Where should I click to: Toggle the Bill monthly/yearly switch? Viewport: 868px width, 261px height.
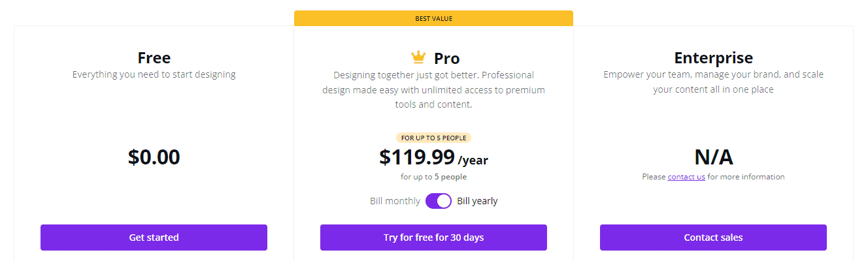[x=439, y=201]
